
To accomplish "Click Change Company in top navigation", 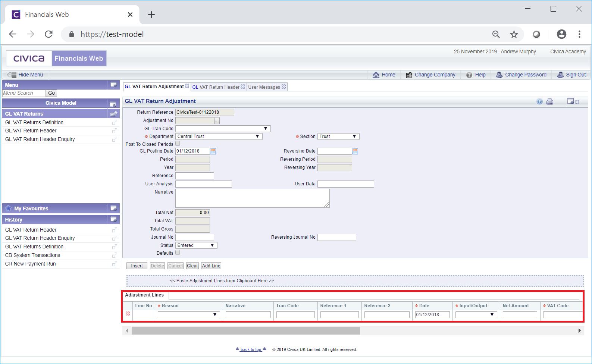I will (431, 75).
